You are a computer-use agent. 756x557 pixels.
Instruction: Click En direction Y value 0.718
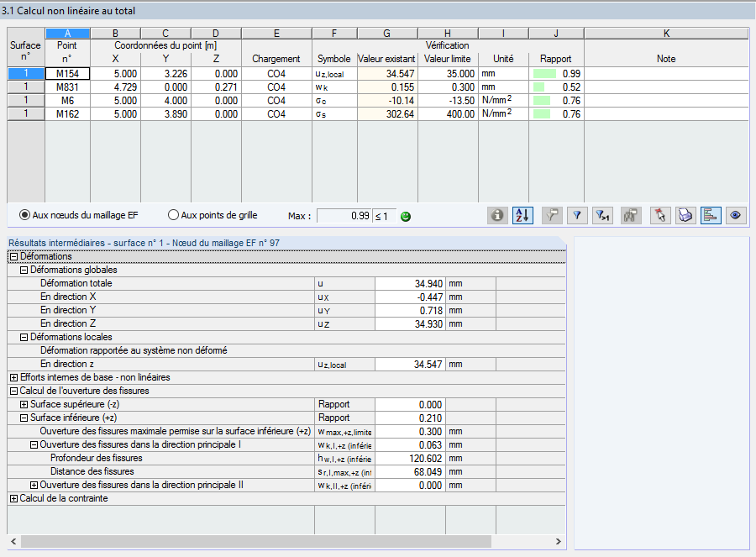point(410,311)
